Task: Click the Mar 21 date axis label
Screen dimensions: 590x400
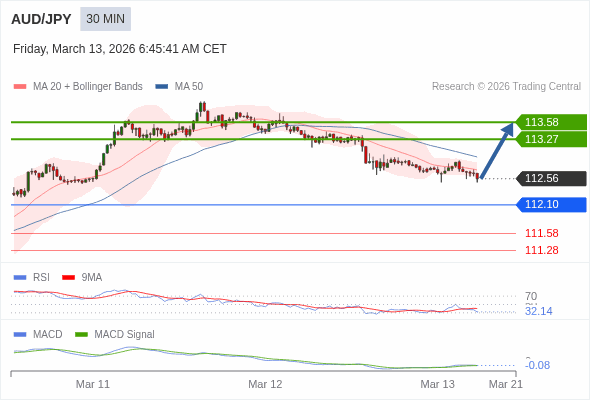Action: (x=506, y=384)
